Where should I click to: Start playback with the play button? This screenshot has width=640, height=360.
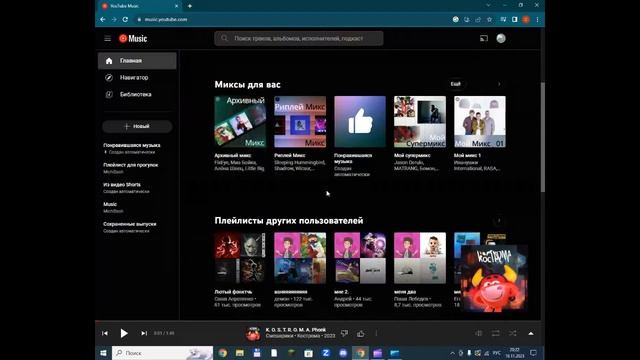point(124,333)
